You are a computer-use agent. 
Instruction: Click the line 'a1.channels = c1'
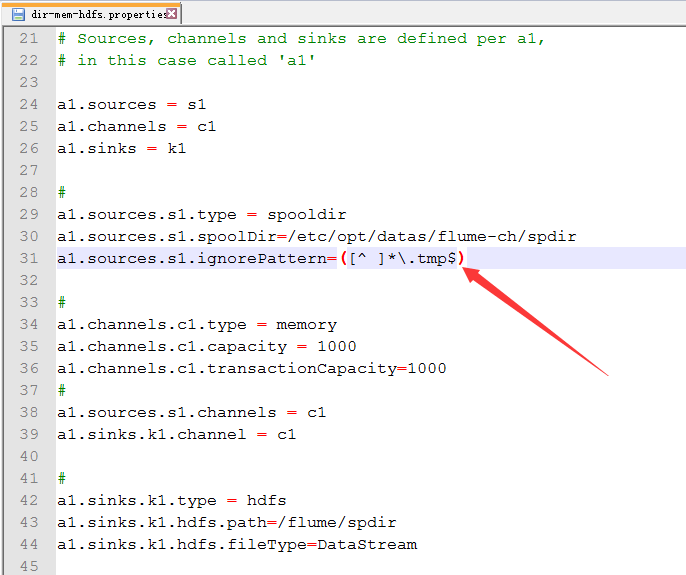[136, 126]
